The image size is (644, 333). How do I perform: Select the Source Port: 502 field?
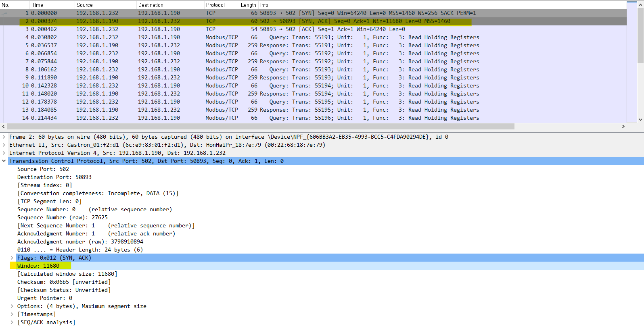tap(43, 169)
